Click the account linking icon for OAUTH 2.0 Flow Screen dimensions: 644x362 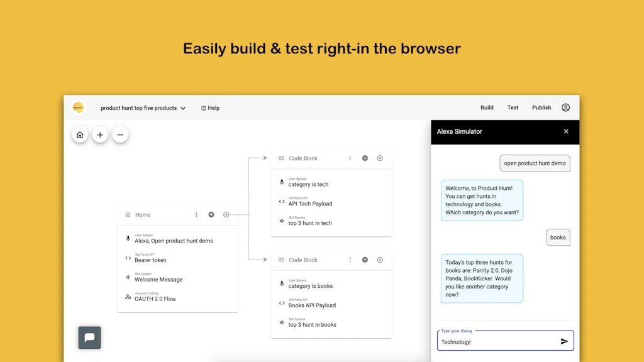(x=128, y=299)
